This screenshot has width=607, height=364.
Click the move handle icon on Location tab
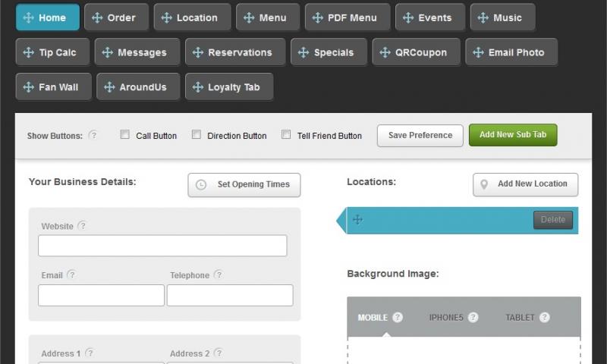coord(166,17)
